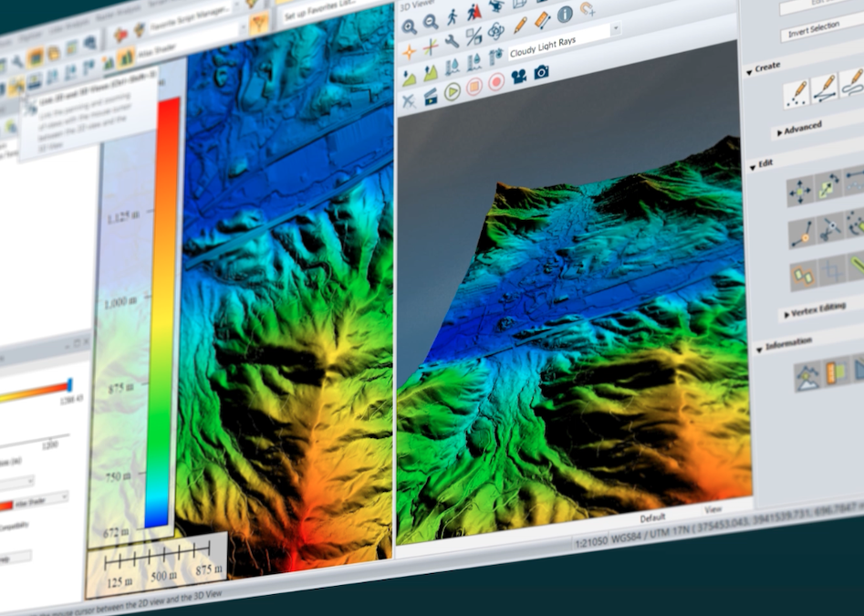Click the lower-terrain down arrow icon
Screen dimensions: 864x616
click(409, 78)
